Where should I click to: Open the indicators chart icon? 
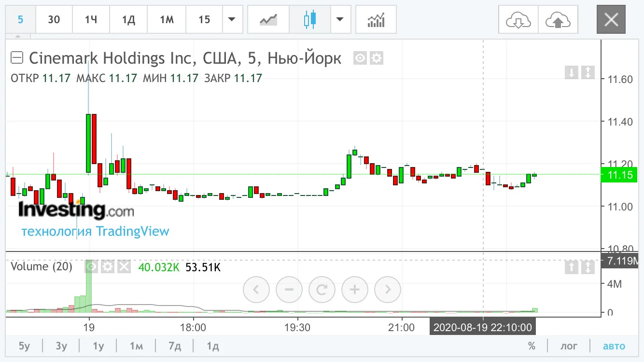pyautogui.click(x=376, y=20)
